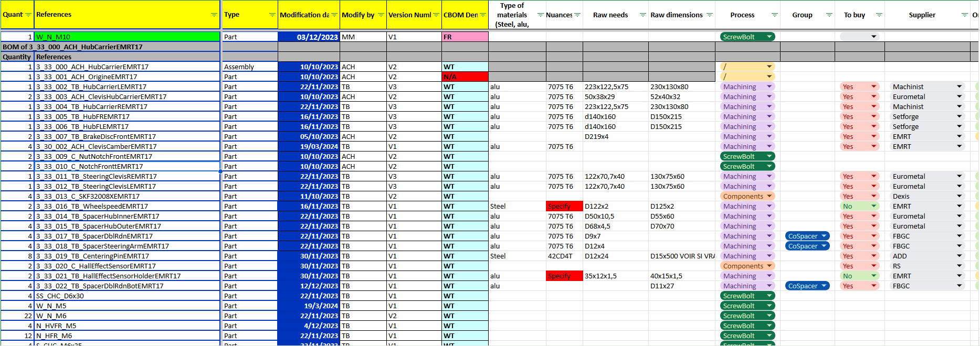Select quantity cell '22' for W_N_M6
The height and width of the screenshot is (346, 980).
coord(17,316)
